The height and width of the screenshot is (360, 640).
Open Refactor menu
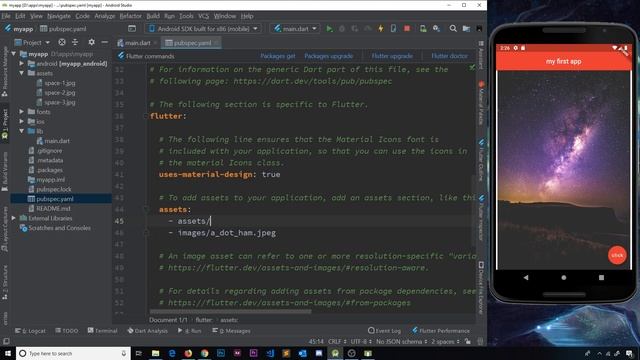(130, 16)
